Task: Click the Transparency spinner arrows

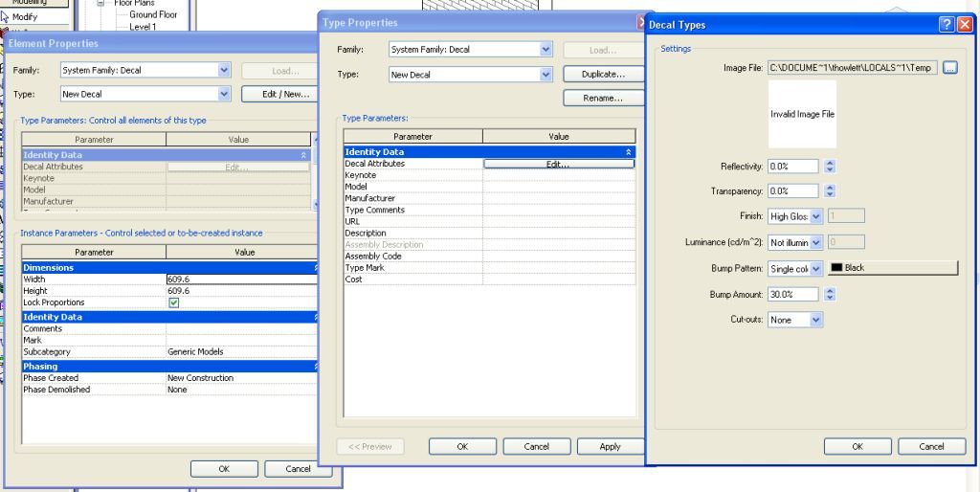Action: point(830,191)
